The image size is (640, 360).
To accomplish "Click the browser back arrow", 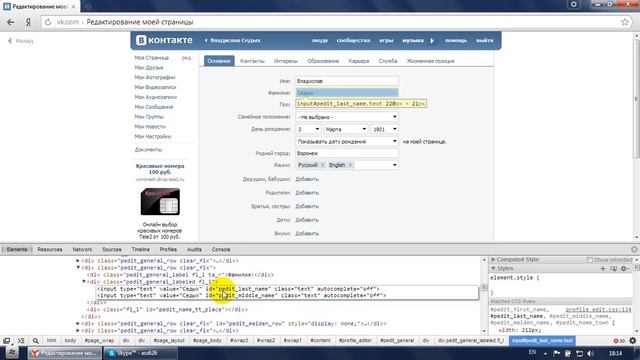I will [11, 22].
